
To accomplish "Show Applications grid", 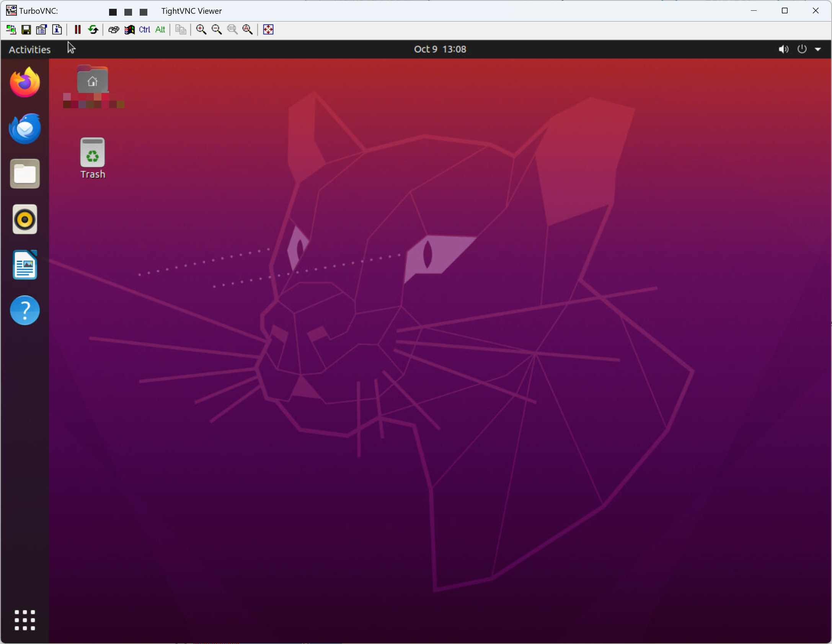I will point(25,620).
